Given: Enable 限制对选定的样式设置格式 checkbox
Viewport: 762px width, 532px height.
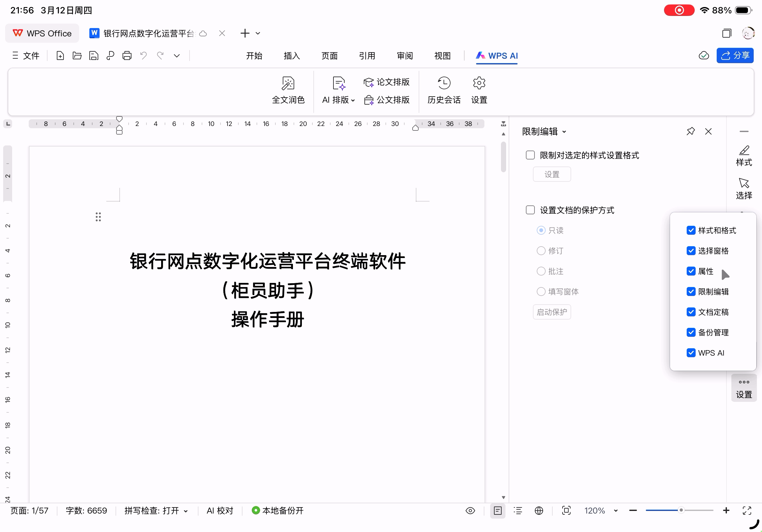Looking at the screenshot, I should (530, 155).
